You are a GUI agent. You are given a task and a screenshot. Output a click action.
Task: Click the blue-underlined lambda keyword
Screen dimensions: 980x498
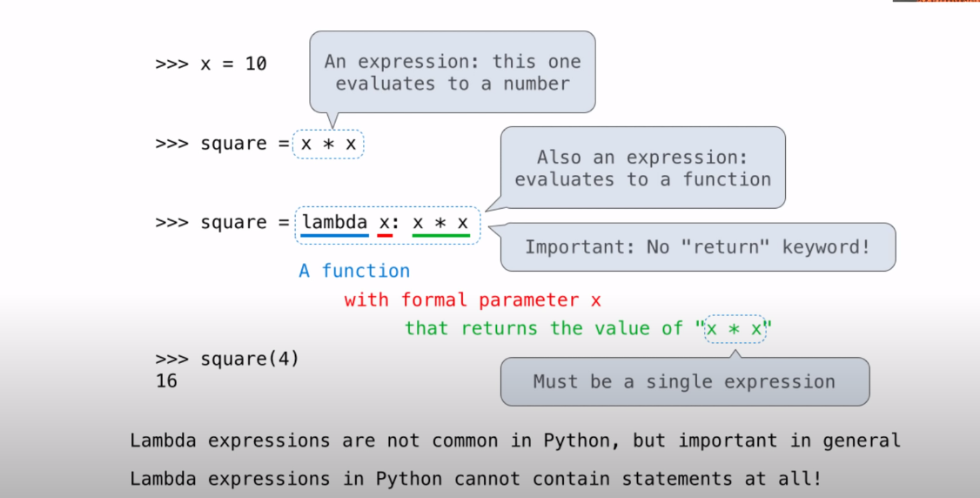334,223
